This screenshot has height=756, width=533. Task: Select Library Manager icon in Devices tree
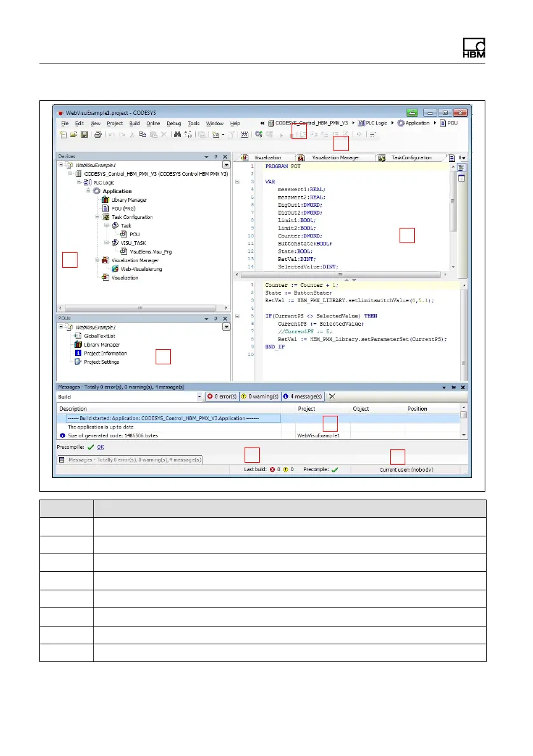click(106, 200)
